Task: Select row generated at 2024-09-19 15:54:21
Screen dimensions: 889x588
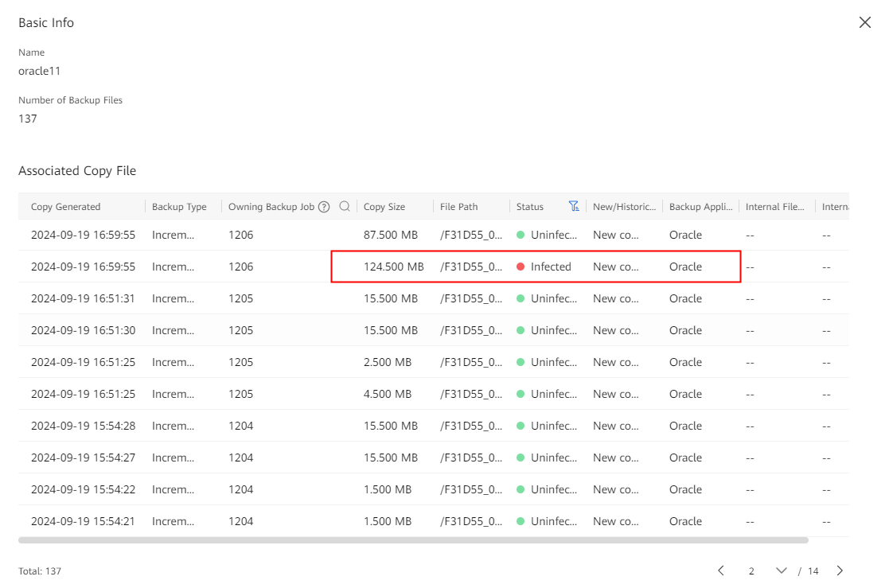Action: click(x=83, y=521)
